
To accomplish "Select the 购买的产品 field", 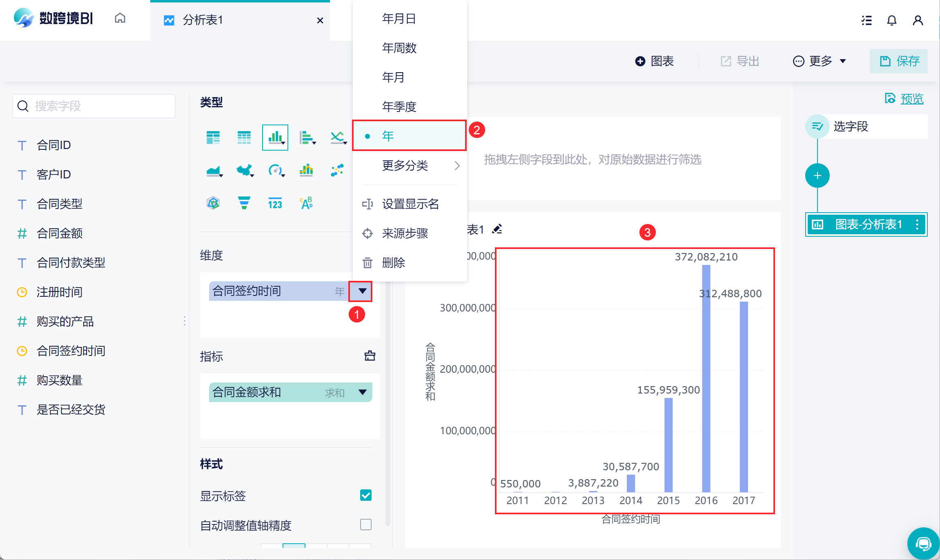I will [65, 322].
